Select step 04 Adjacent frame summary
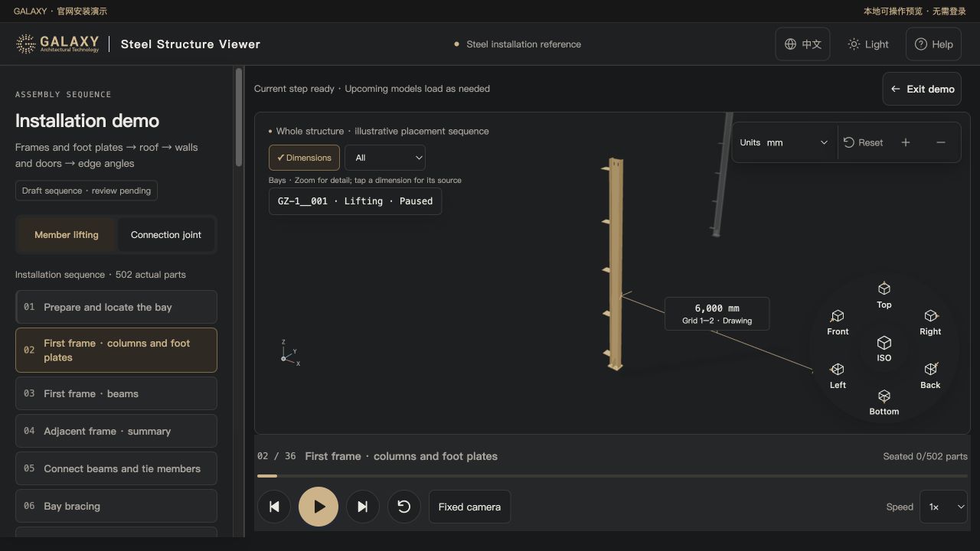Image resolution: width=980 pixels, height=551 pixels. pyautogui.click(x=116, y=431)
